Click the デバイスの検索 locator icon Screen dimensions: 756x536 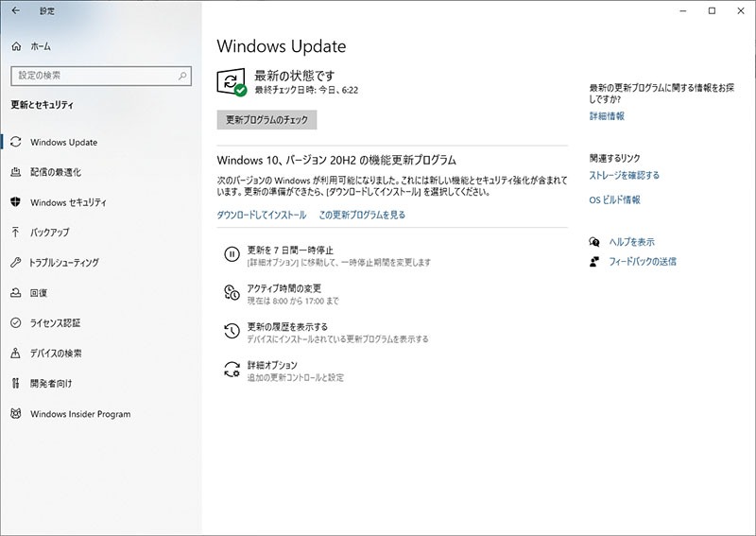pos(16,354)
